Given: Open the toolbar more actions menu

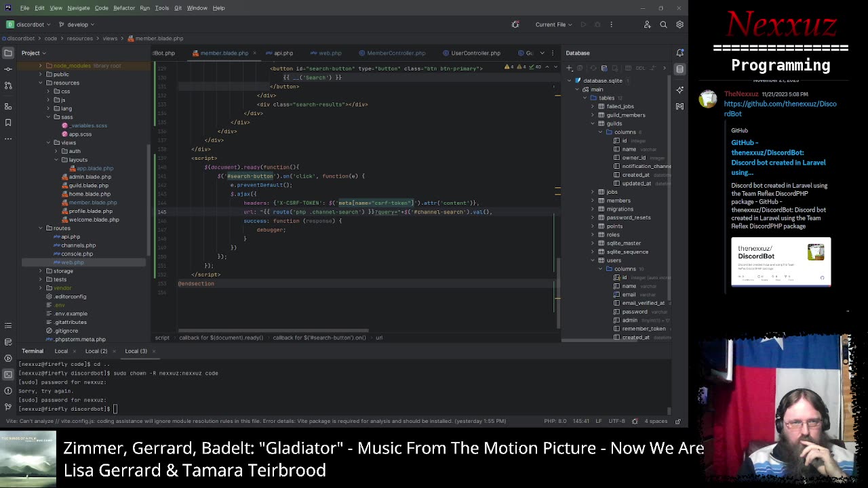Looking at the screenshot, I should coord(611,24).
